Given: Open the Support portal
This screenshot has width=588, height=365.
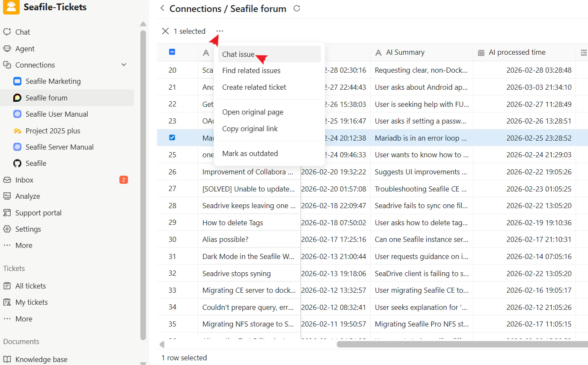Looking at the screenshot, I should point(38,213).
